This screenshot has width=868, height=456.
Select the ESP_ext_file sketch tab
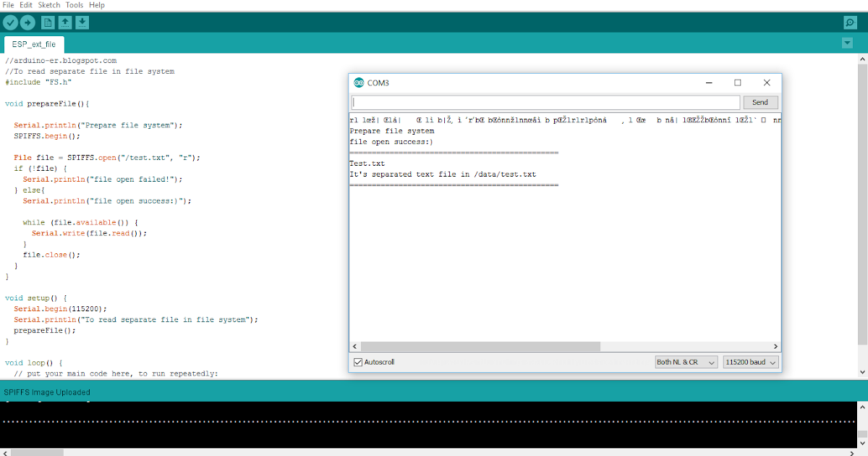pos(33,44)
